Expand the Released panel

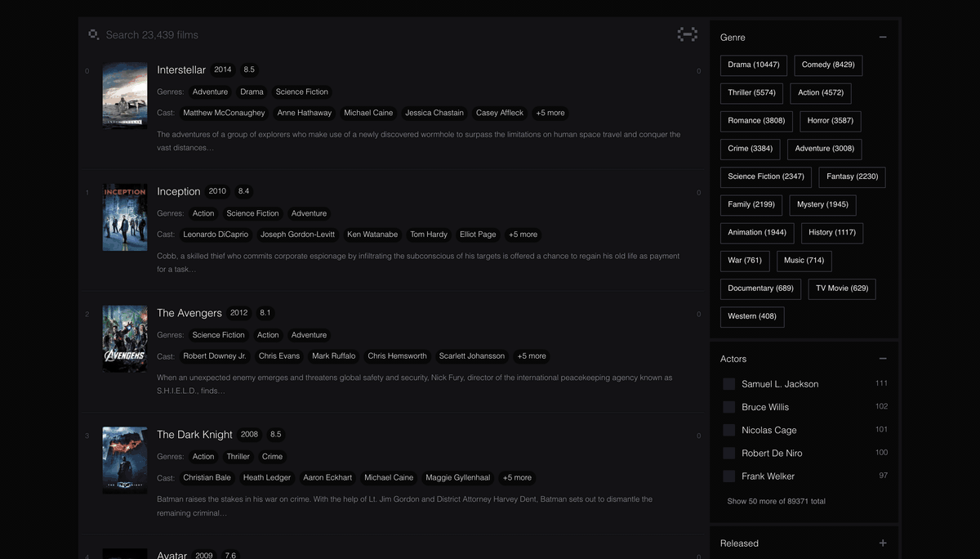pyautogui.click(x=883, y=543)
